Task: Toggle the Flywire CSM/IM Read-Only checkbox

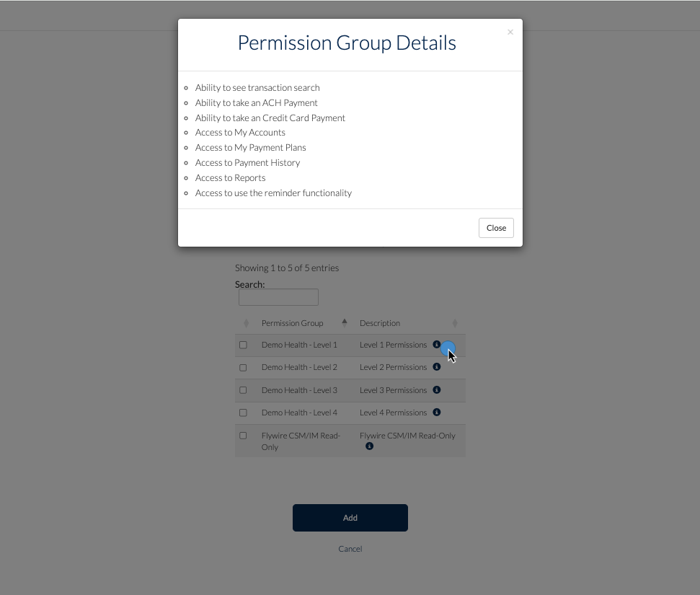Action: tap(243, 436)
